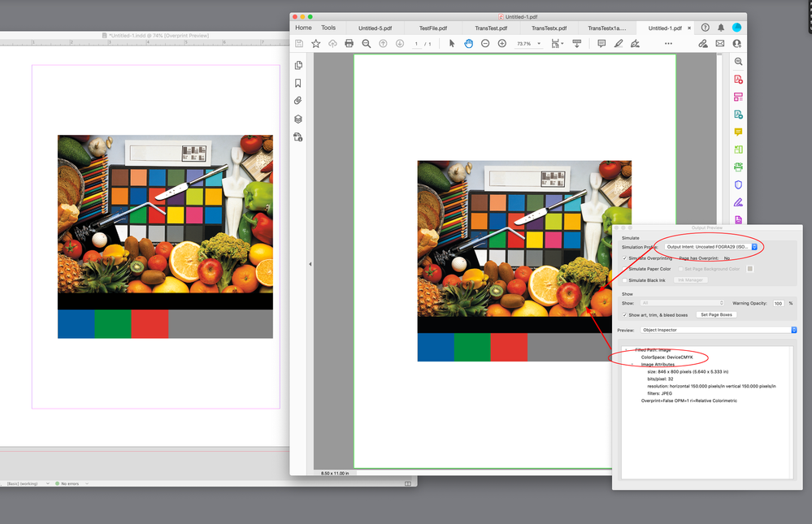This screenshot has width=812, height=524.
Task: Open the fit page options dropdown
Action: (x=558, y=44)
